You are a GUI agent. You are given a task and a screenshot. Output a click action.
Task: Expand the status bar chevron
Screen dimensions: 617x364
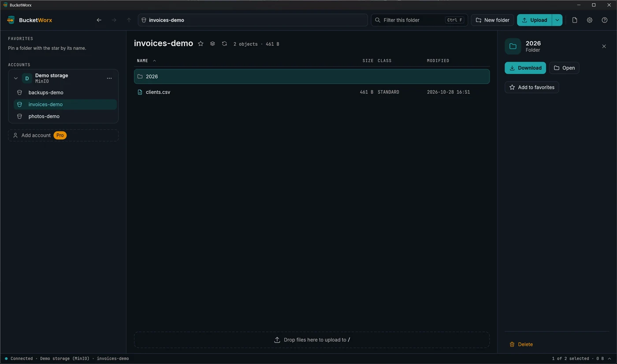(x=610, y=359)
